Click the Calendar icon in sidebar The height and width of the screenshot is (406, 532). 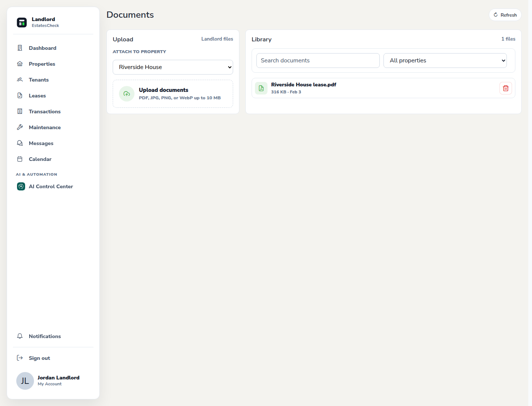pyautogui.click(x=20, y=159)
